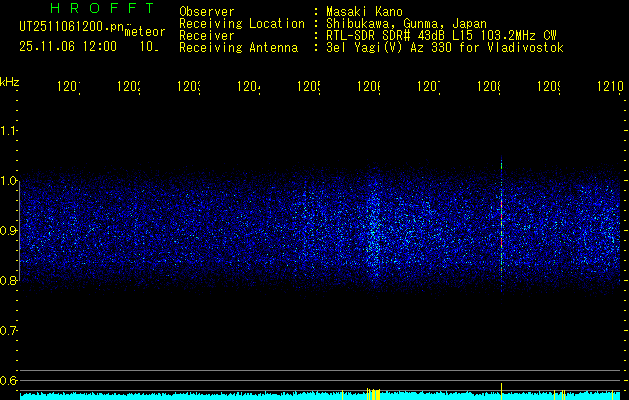
Task: Click the HROFFT title text
Action: point(102,8)
